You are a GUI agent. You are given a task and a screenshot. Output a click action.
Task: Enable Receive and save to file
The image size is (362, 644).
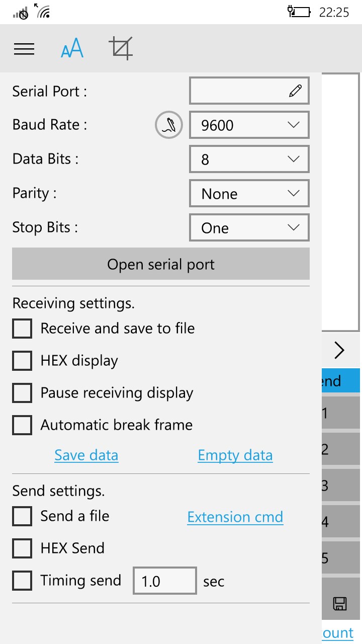point(22,329)
